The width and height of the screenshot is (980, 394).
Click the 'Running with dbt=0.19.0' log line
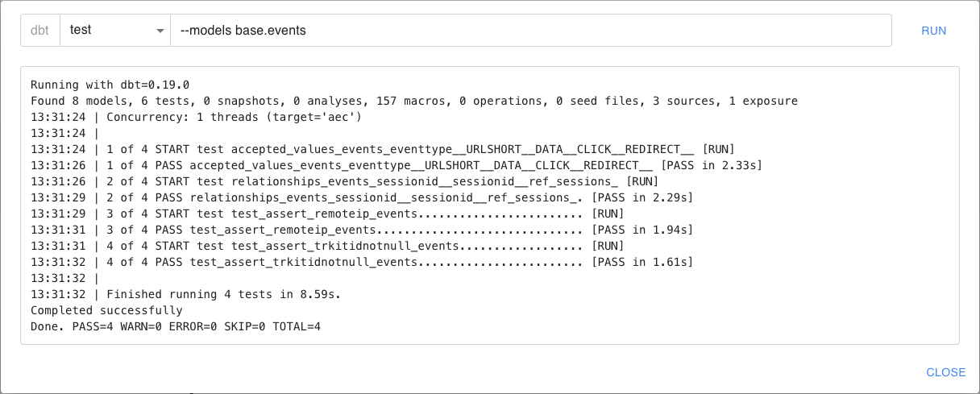coord(110,85)
